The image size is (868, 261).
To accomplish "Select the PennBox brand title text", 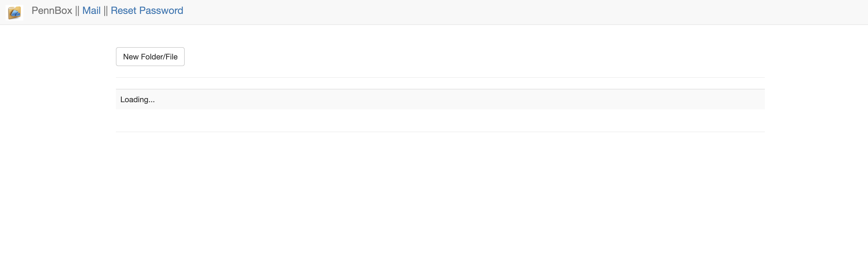I will (x=52, y=11).
